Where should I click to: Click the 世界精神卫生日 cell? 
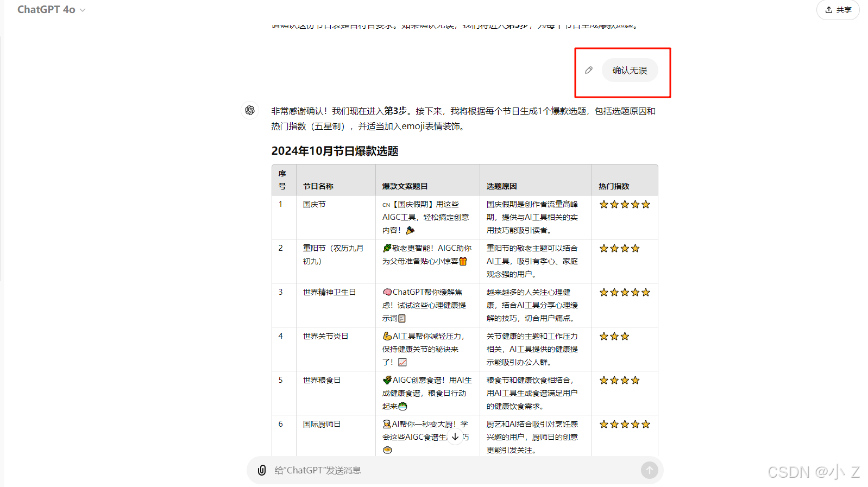pyautogui.click(x=336, y=305)
